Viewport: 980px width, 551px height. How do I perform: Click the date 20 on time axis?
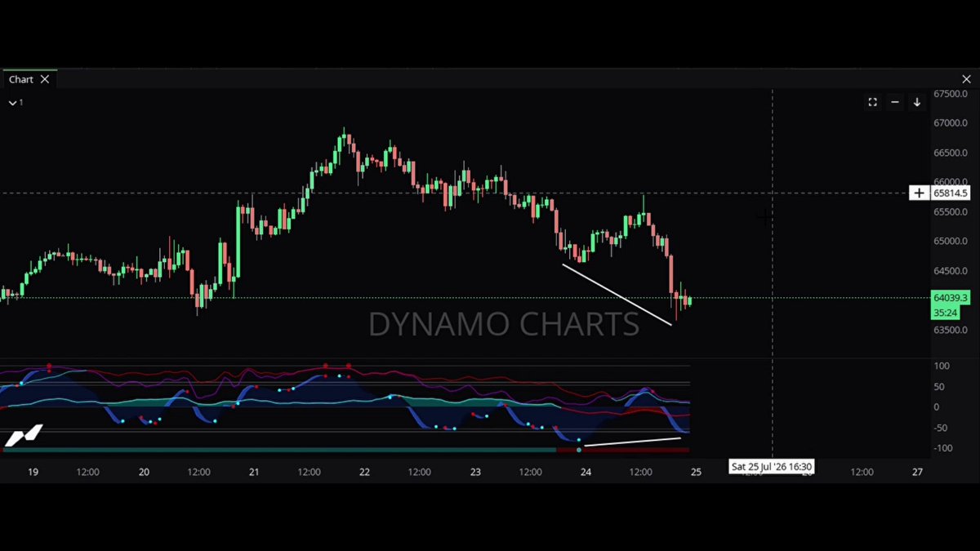tap(145, 472)
